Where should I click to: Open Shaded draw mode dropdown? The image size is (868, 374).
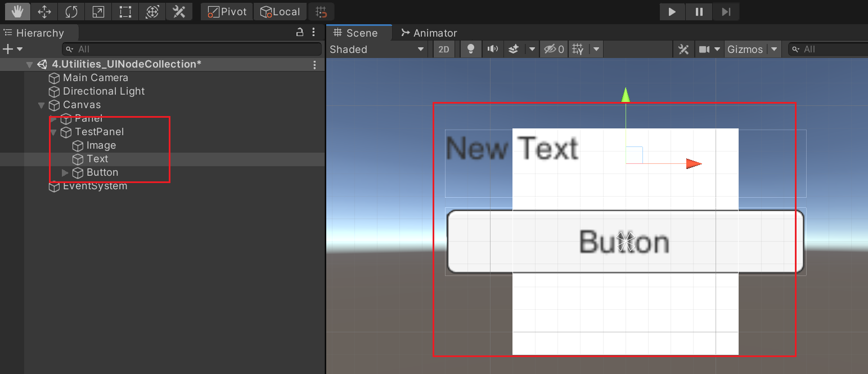[377, 50]
